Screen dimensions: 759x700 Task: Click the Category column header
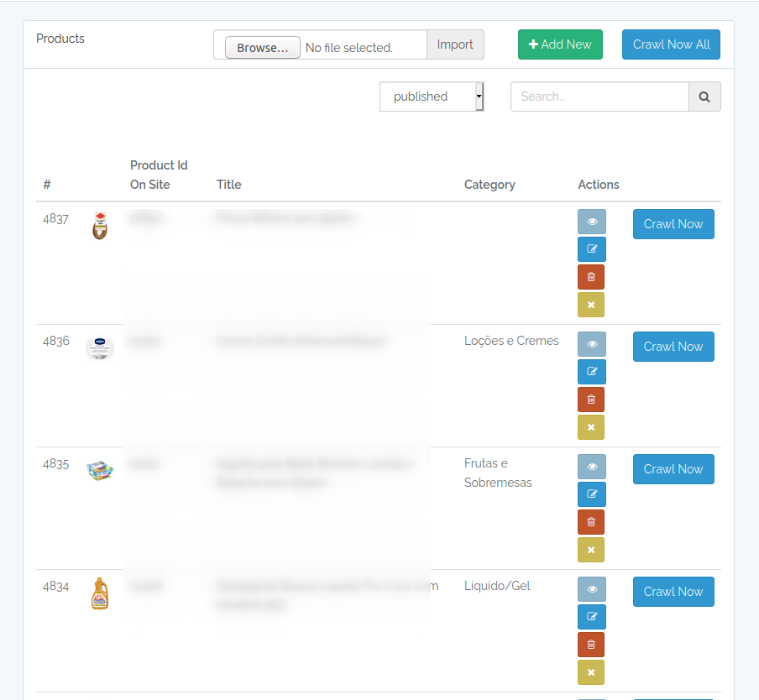(x=489, y=184)
